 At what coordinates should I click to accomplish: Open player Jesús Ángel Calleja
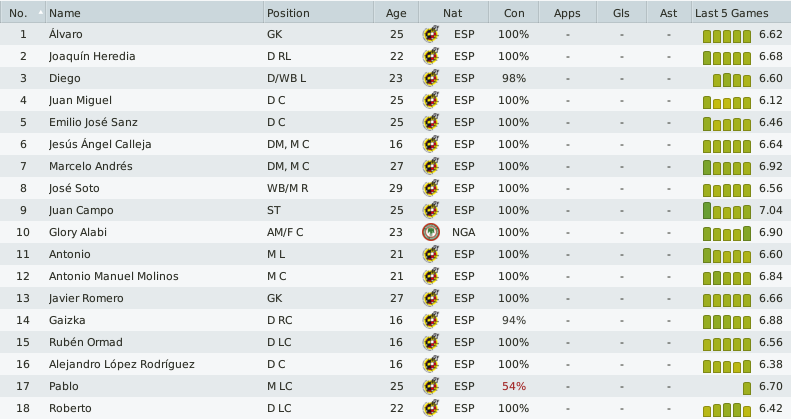click(x=100, y=144)
